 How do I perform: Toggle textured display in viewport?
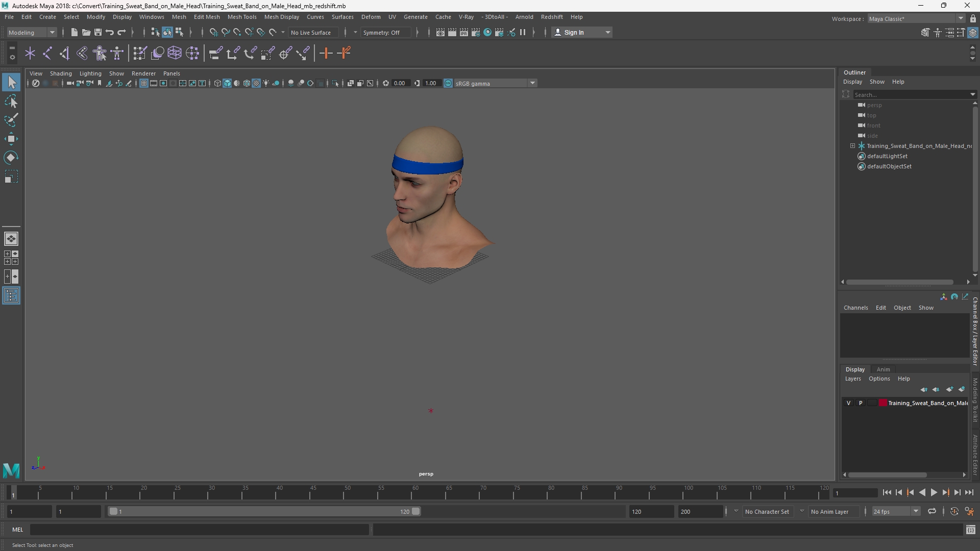click(256, 83)
